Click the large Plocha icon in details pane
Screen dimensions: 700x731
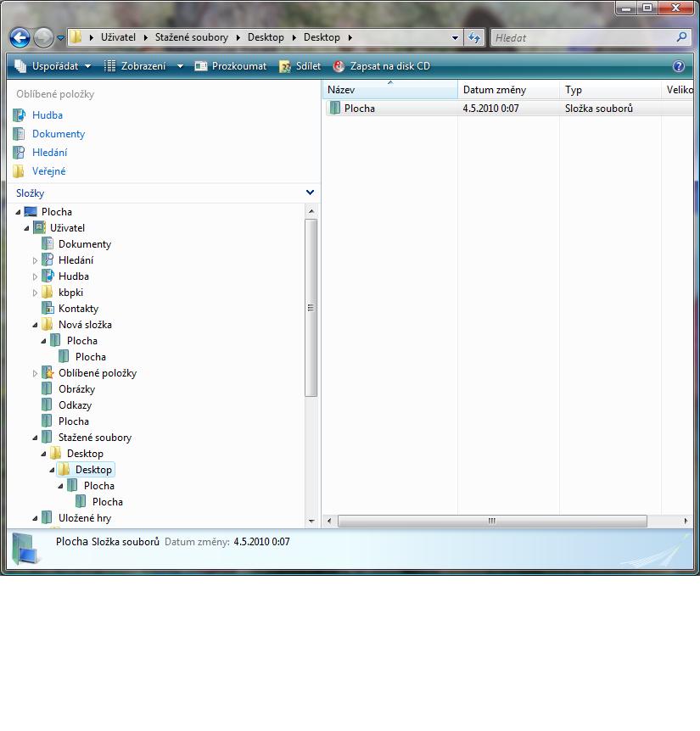[25, 549]
